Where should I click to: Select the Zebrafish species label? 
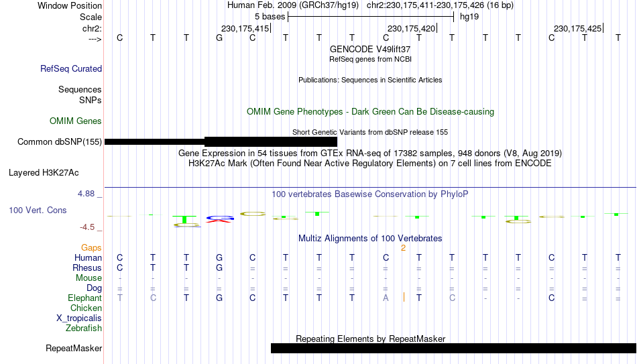coord(84,328)
